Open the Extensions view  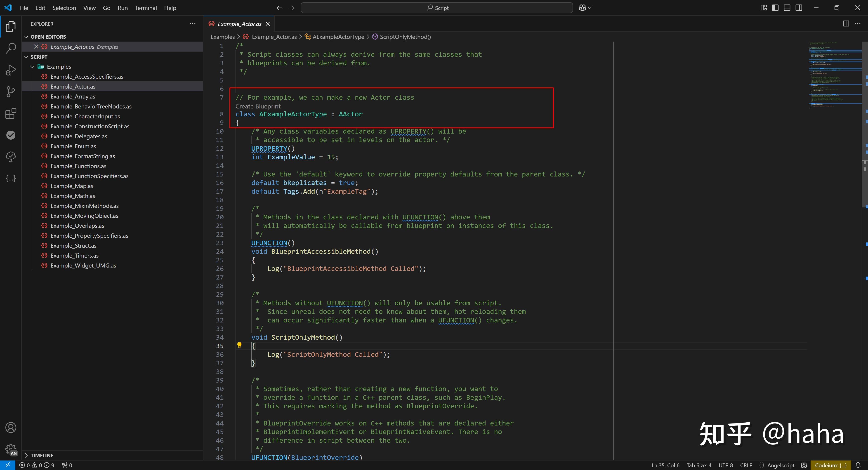tap(11, 113)
